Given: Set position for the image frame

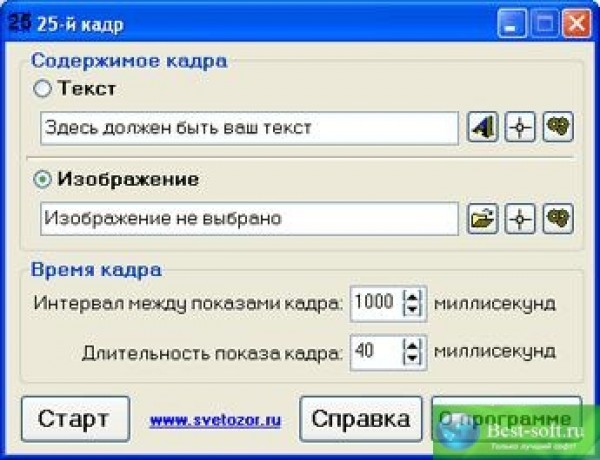Looking at the screenshot, I should pyautogui.click(x=520, y=219).
